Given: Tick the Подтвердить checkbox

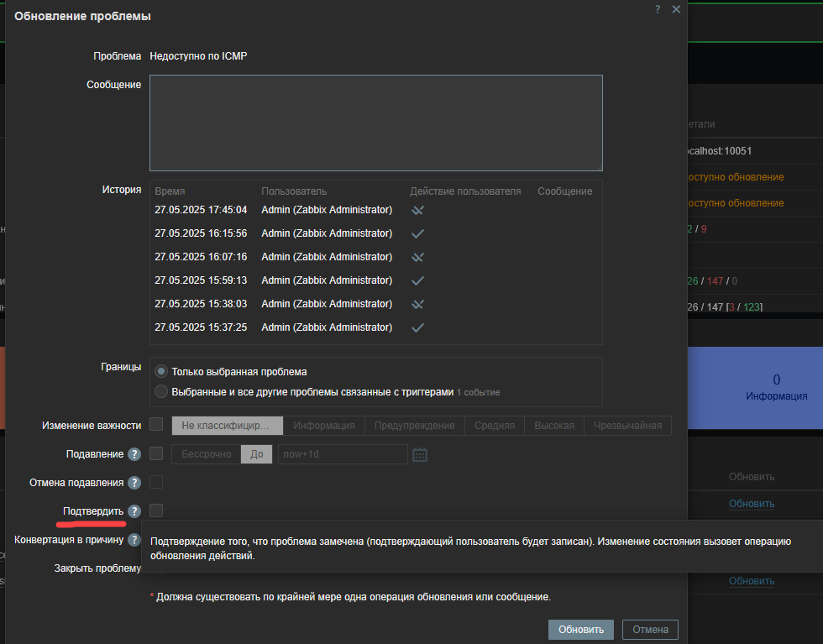Looking at the screenshot, I should click(x=156, y=510).
